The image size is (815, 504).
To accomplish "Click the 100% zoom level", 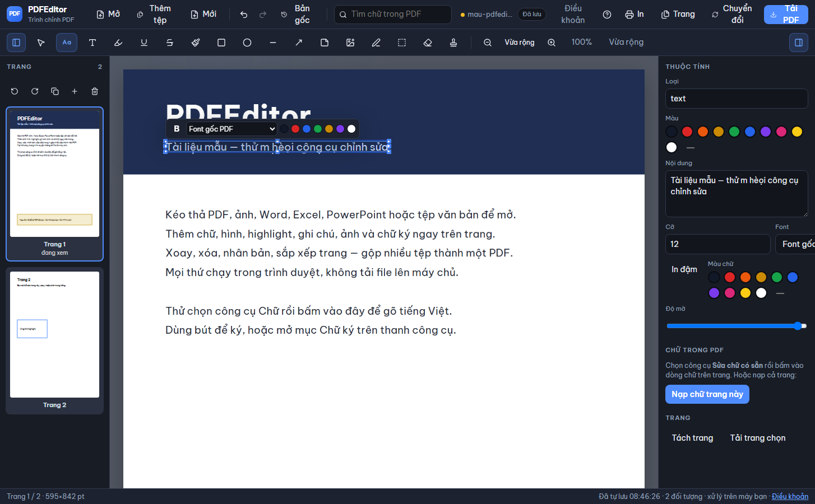I will (581, 42).
